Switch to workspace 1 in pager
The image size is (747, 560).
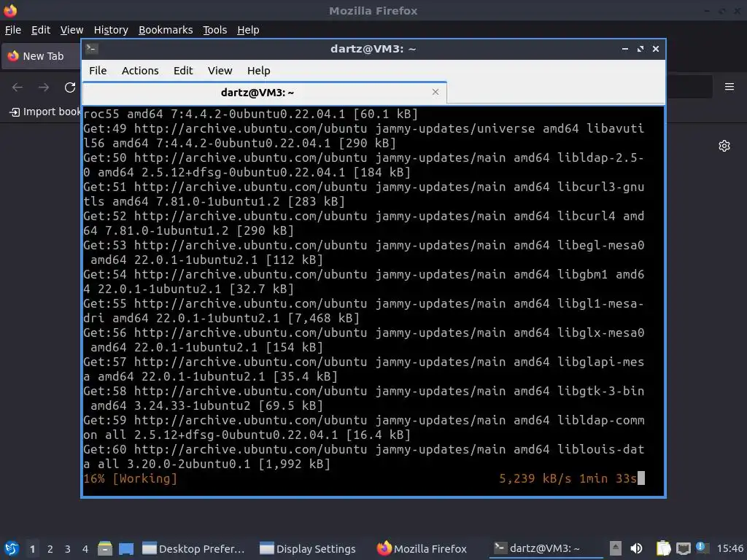tap(32, 549)
